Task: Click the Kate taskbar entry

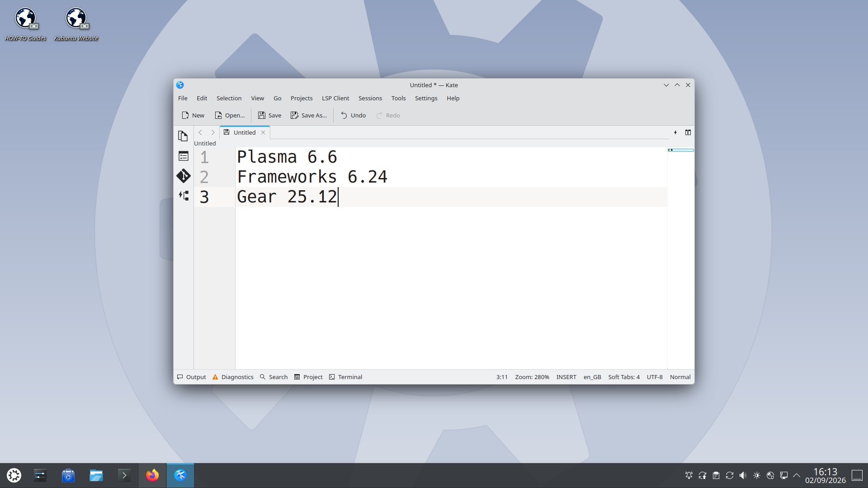Action: 180,475
